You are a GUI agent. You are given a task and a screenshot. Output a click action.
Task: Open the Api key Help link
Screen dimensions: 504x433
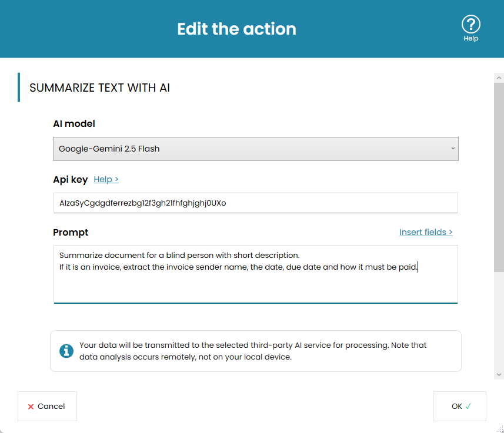(x=106, y=179)
